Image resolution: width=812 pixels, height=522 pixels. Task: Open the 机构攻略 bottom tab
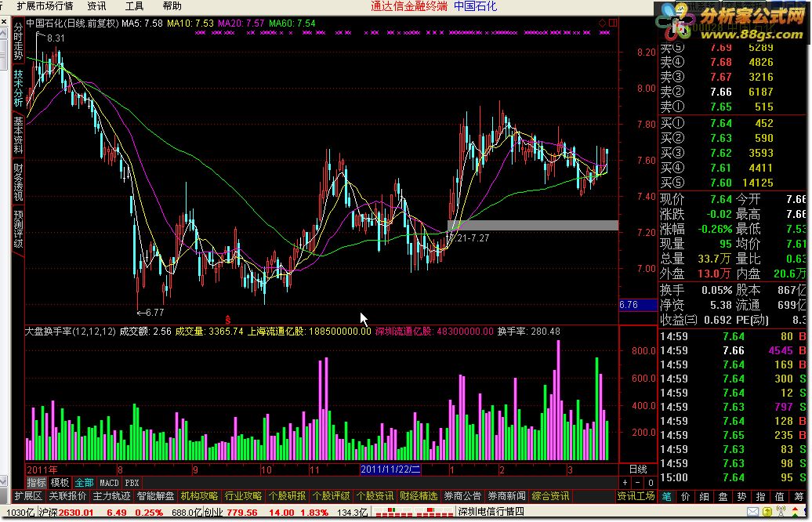tap(199, 496)
